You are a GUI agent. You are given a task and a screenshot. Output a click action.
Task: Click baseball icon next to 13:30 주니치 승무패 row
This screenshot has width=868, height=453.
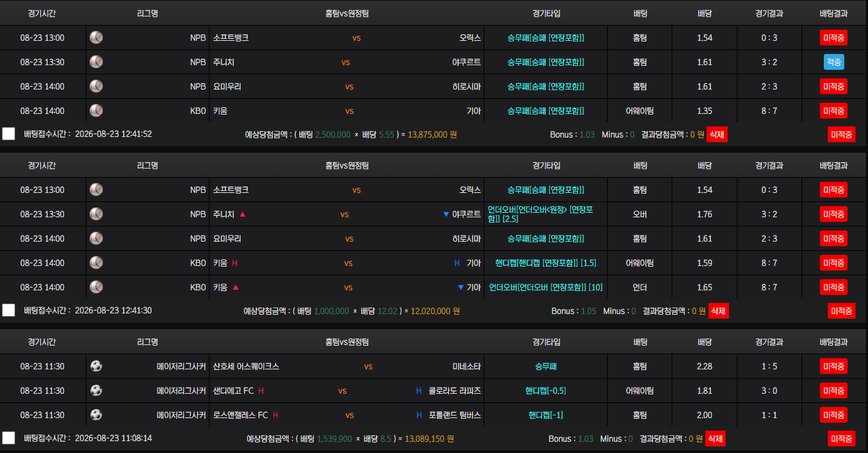[x=96, y=62]
